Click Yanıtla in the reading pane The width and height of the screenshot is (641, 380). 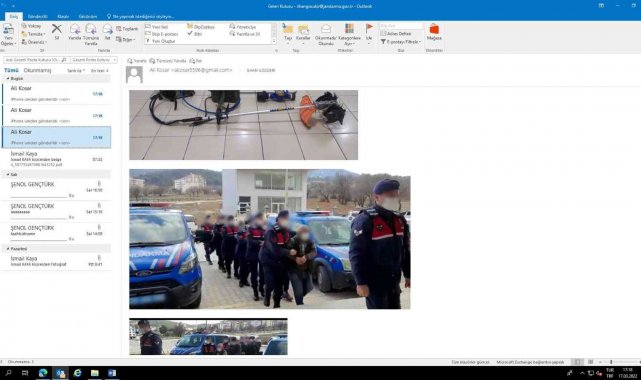coord(137,61)
